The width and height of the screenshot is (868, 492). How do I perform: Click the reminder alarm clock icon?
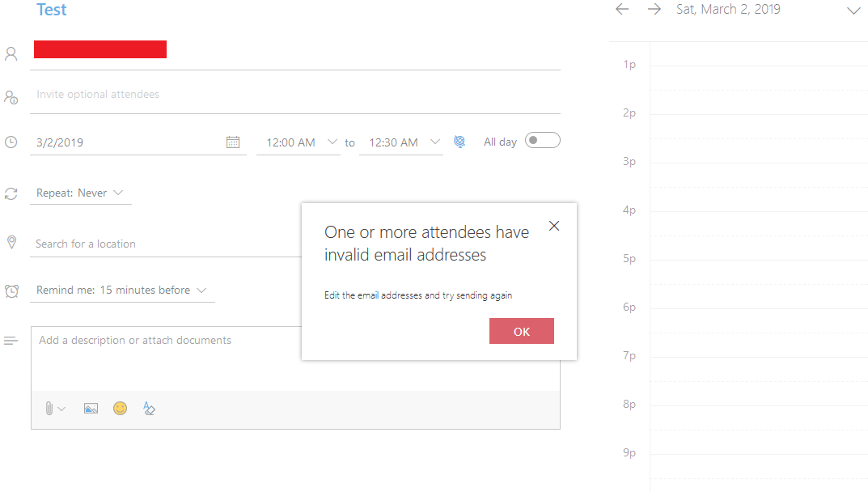pyautogui.click(x=11, y=291)
